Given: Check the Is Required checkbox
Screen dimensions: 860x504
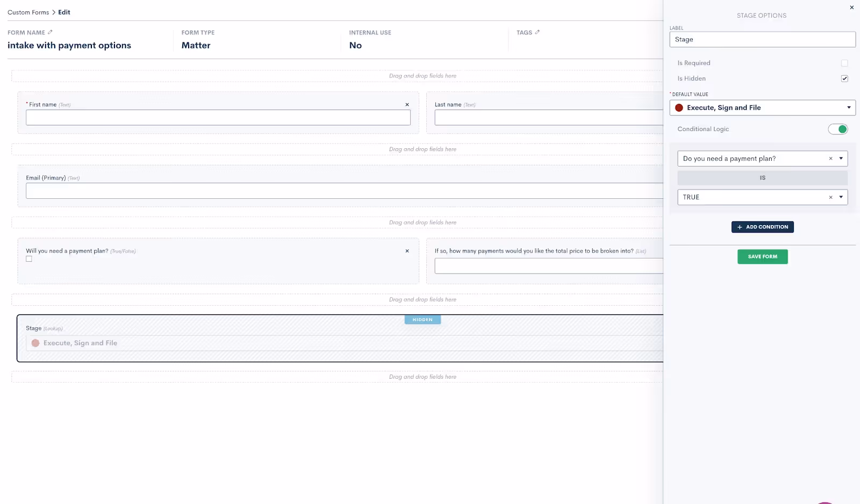Looking at the screenshot, I should point(844,63).
